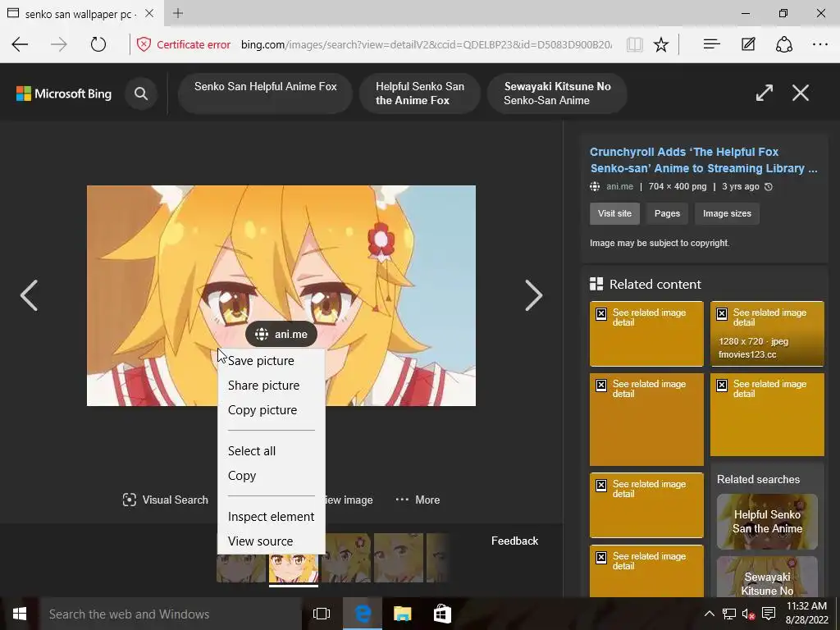Open the More options below image
This screenshot has width=840, height=630.
pos(418,500)
